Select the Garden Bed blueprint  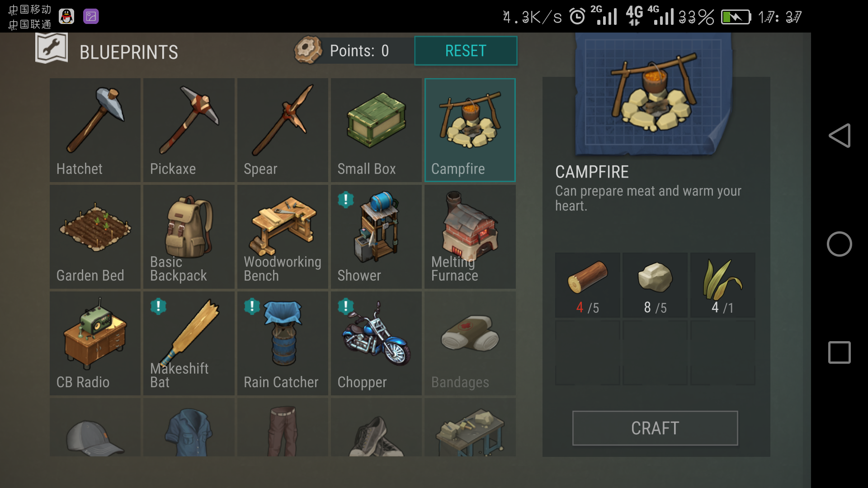[x=95, y=237]
